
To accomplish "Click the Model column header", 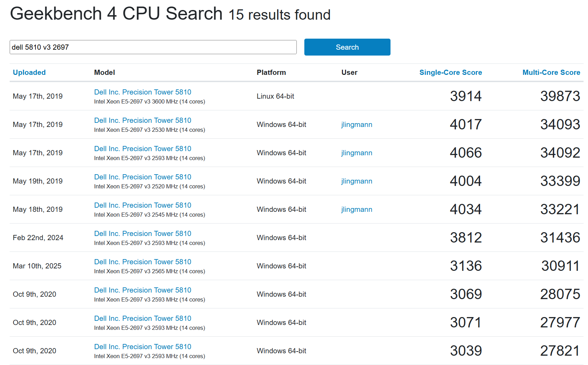I will click(x=104, y=72).
